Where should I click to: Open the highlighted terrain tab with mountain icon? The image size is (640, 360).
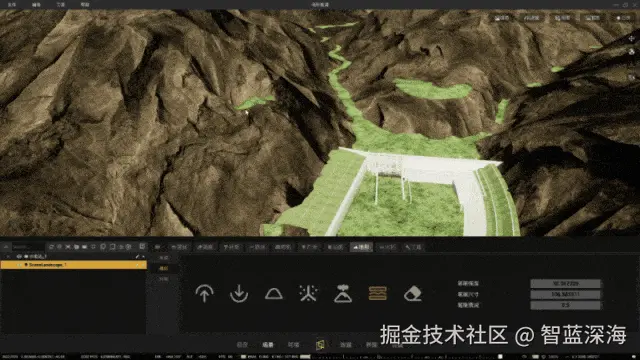click(361, 247)
